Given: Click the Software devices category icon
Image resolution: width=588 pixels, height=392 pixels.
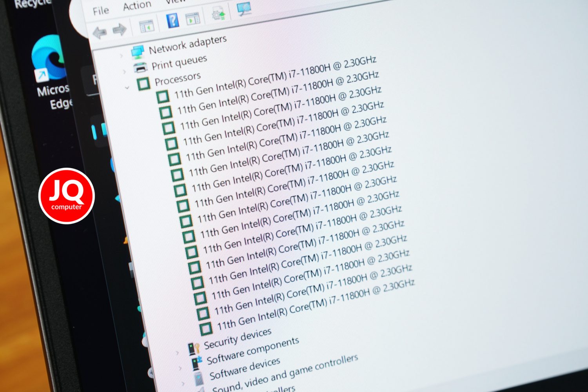Looking at the screenshot, I should click(x=200, y=378).
